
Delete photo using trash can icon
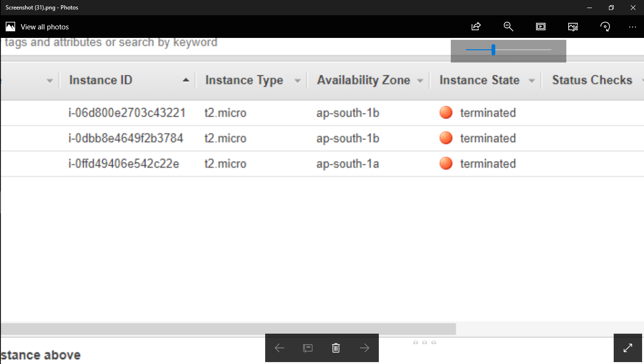point(336,348)
